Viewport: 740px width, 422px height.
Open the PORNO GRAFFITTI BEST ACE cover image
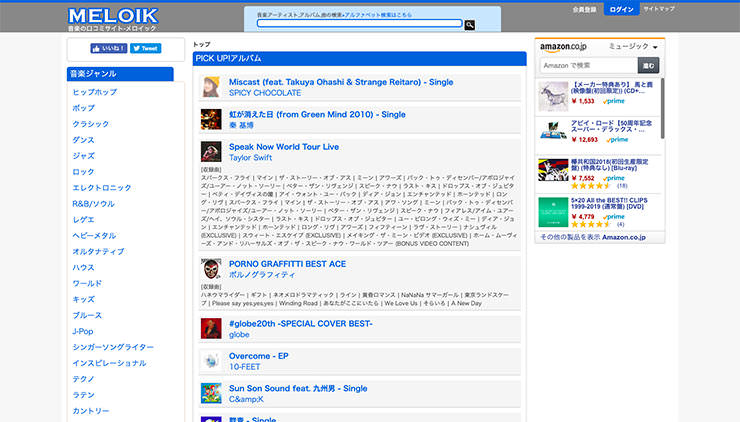point(211,269)
